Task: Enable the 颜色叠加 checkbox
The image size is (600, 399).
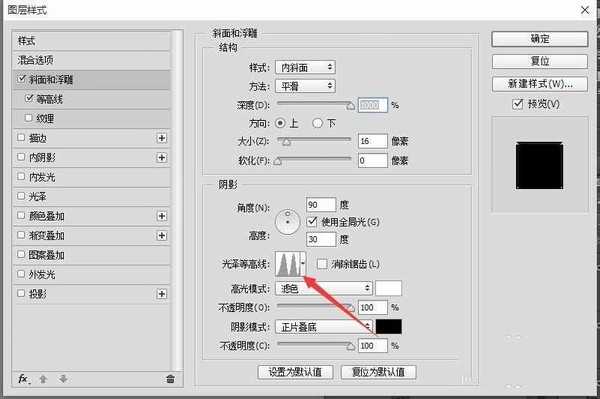Action: [x=21, y=215]
